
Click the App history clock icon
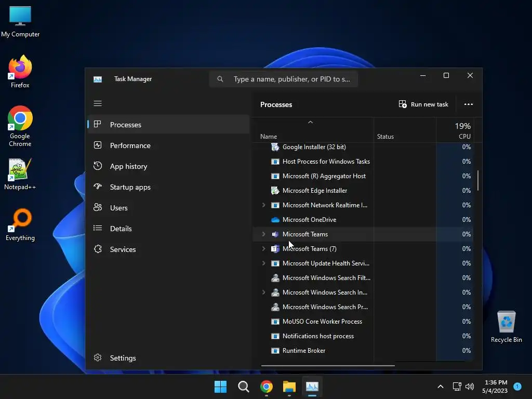coord(97,166)
